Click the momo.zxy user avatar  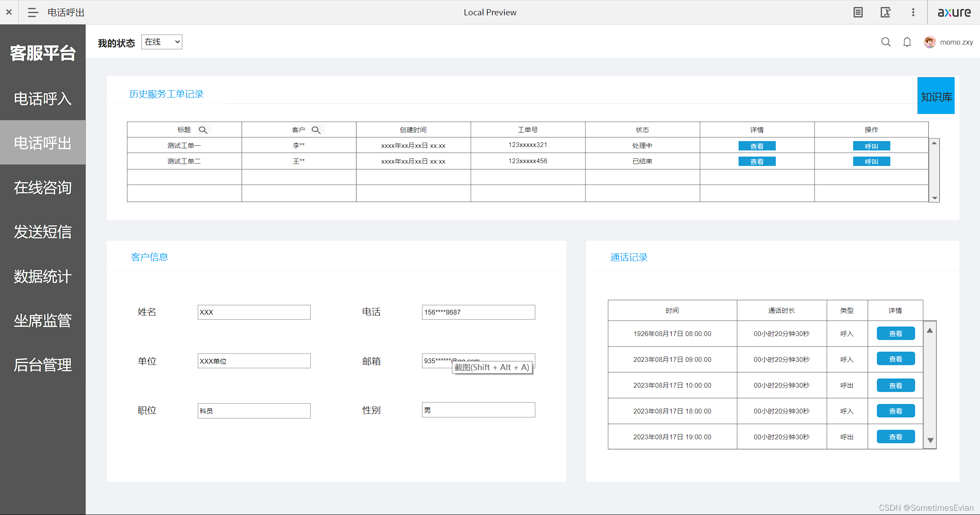pos(930,42)
